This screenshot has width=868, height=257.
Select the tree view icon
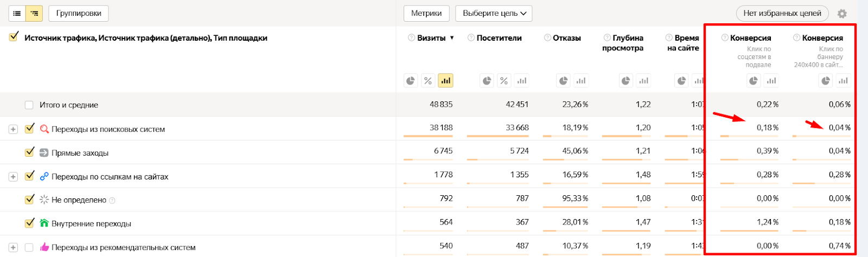coord(35,13)
